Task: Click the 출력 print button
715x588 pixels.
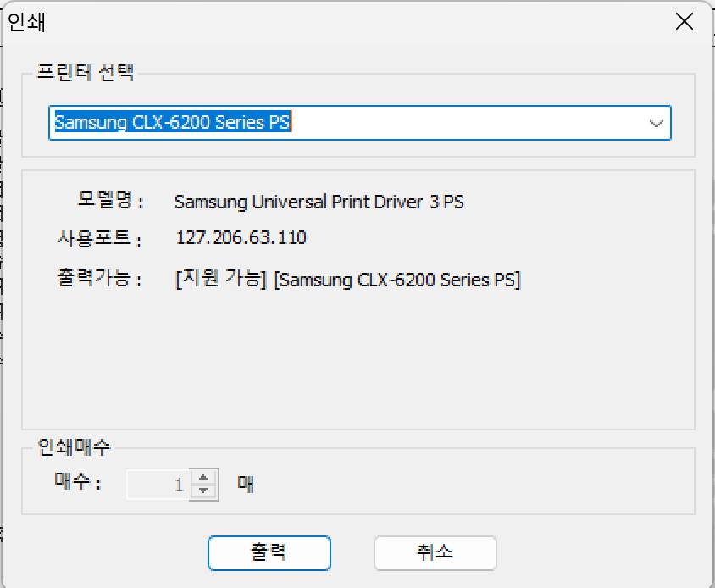Action: (x=269, y=553)
